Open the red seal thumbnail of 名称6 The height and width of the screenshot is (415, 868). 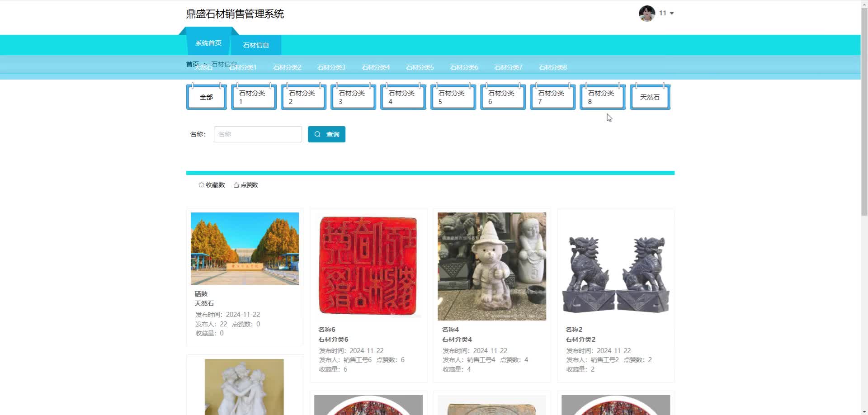(x=368, y=267)
